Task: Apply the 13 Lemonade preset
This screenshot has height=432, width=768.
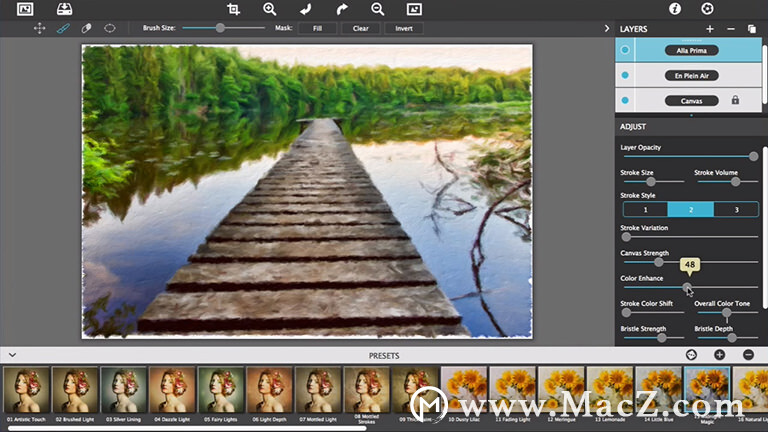Action: (610, 390)
